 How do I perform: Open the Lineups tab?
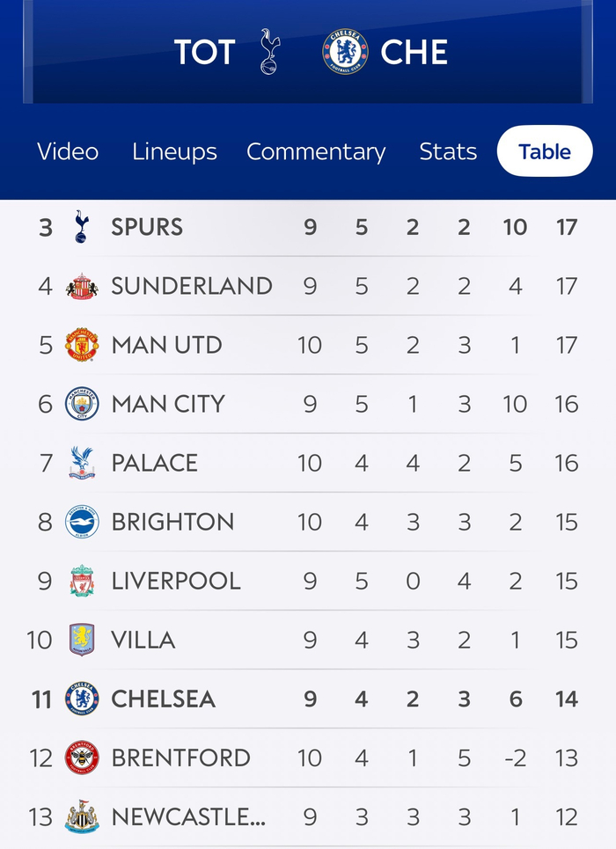[174, 151]
